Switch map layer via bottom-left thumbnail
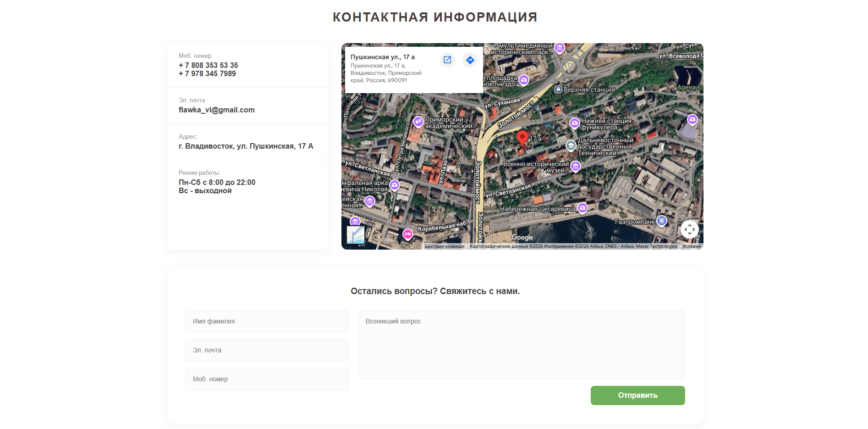Image resolution: width=868 pixels, height=429 pixels. click(356, 235)
